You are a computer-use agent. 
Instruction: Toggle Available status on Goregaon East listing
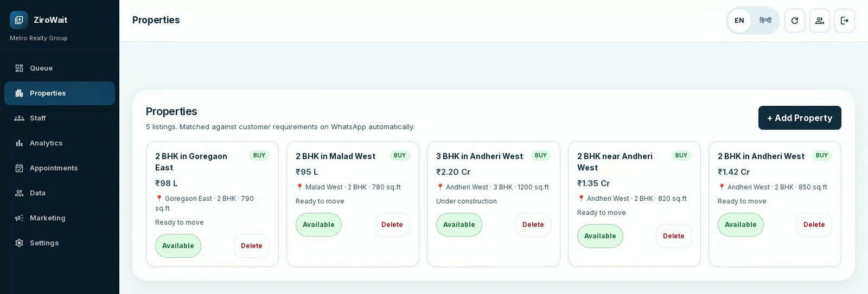pyautogui.click(x=178, y=246)
